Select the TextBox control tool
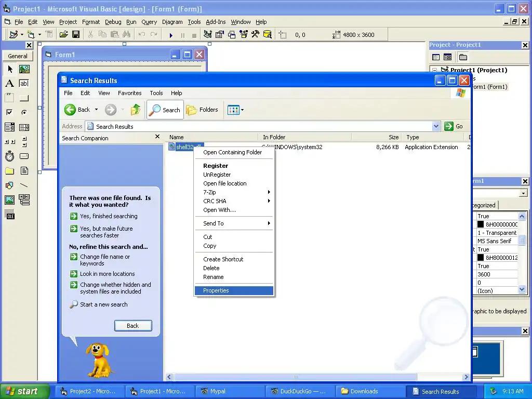This screenshot has width=532, height=399. [x=24, y=84]
